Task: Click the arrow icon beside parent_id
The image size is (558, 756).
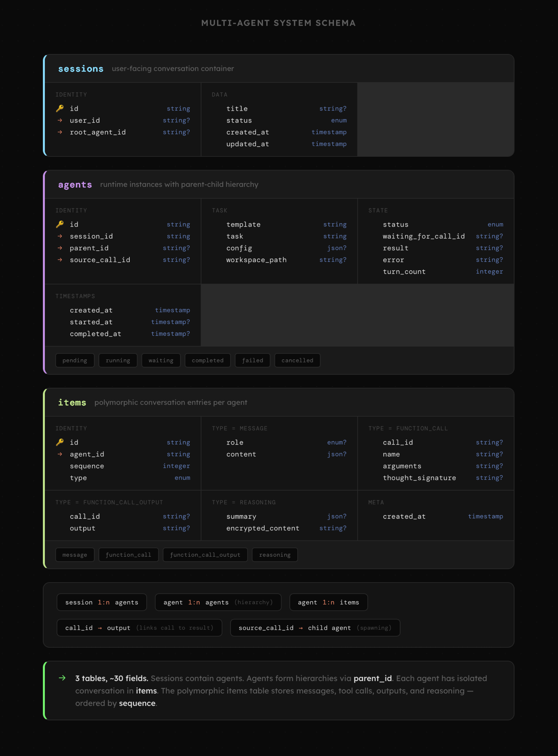Action: [x=60, y=248]
